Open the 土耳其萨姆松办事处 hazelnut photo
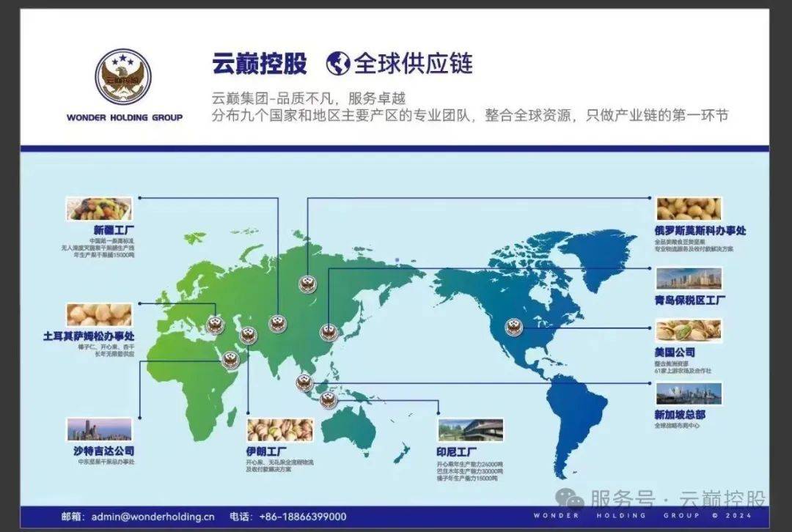Screen dimensions: 792x532 point(100,315)
